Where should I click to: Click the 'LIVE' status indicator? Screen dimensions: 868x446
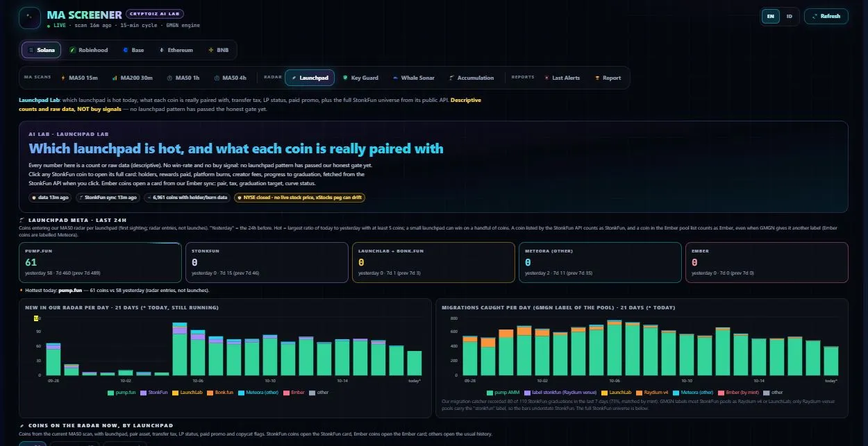(58, 25)
